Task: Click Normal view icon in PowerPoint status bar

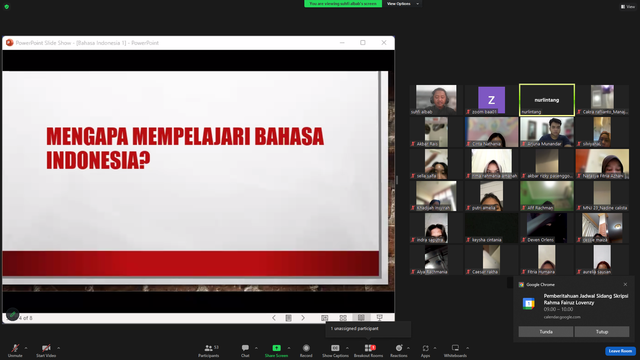Action: pos(324,318)
